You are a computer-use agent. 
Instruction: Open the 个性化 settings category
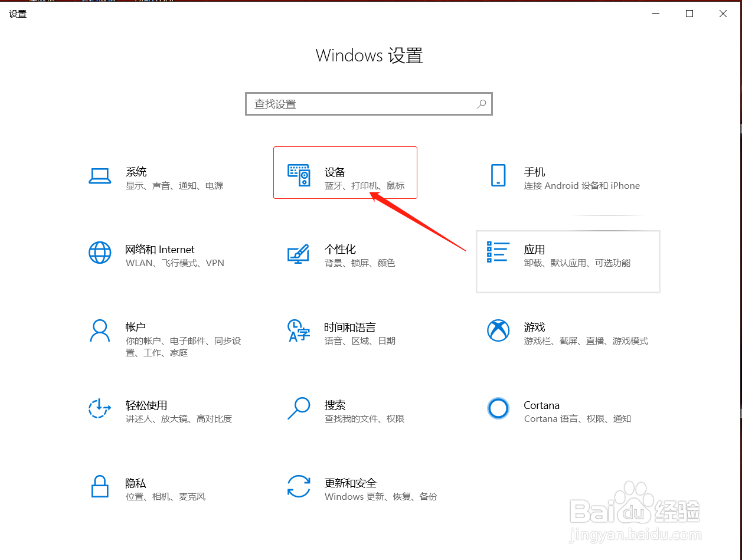354,255
